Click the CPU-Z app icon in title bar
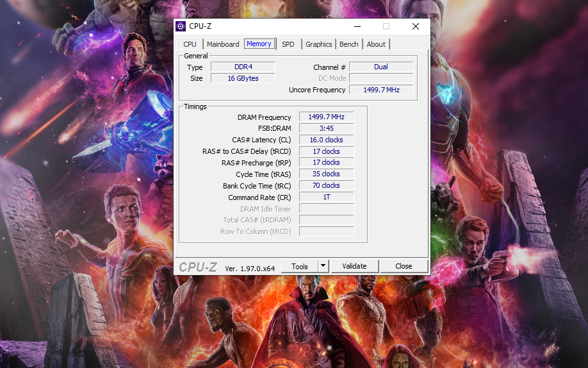Screen dimensions: 588x368 click(x=181, y=26)
